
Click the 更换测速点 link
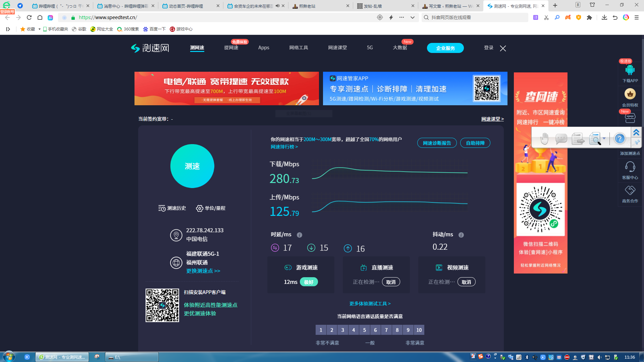[203, 271]
